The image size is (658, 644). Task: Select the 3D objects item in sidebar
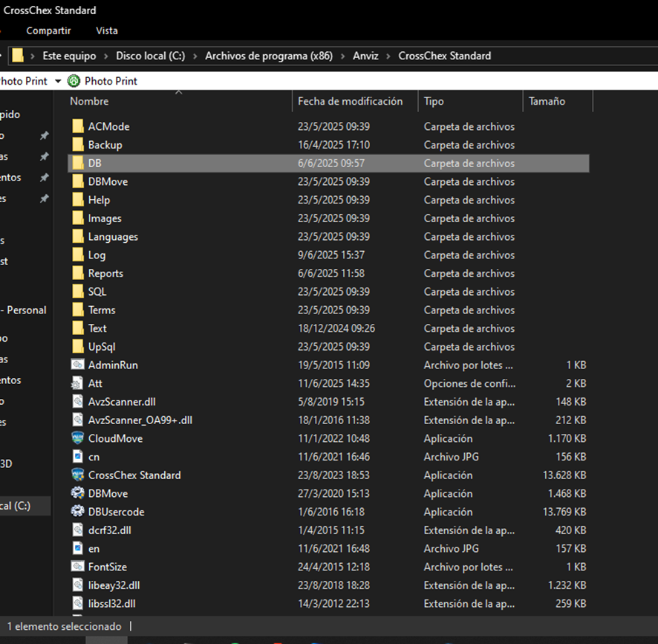[6, 464]
